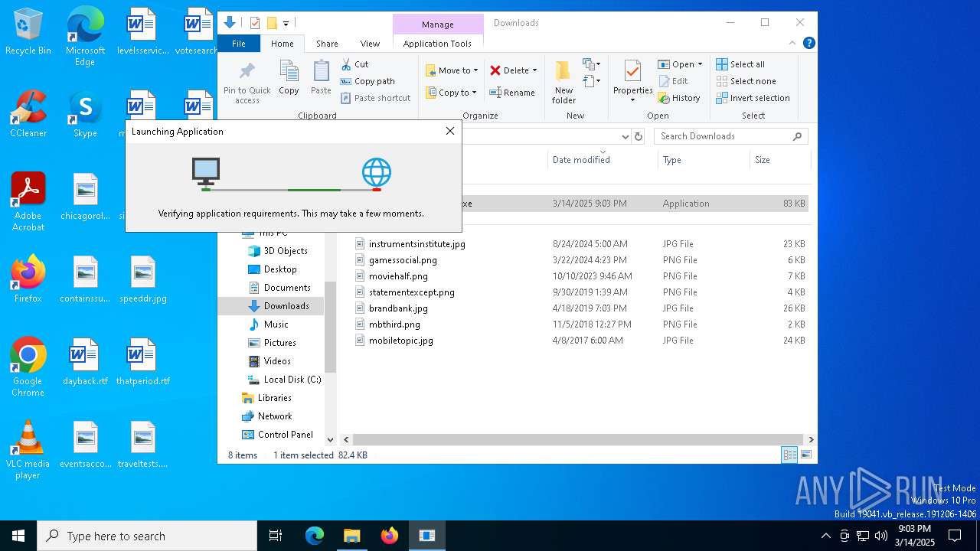This screenshot has height=551, width=980.
Task: Click Cut in the Clipboard group
Action: (x=354, y=64)
